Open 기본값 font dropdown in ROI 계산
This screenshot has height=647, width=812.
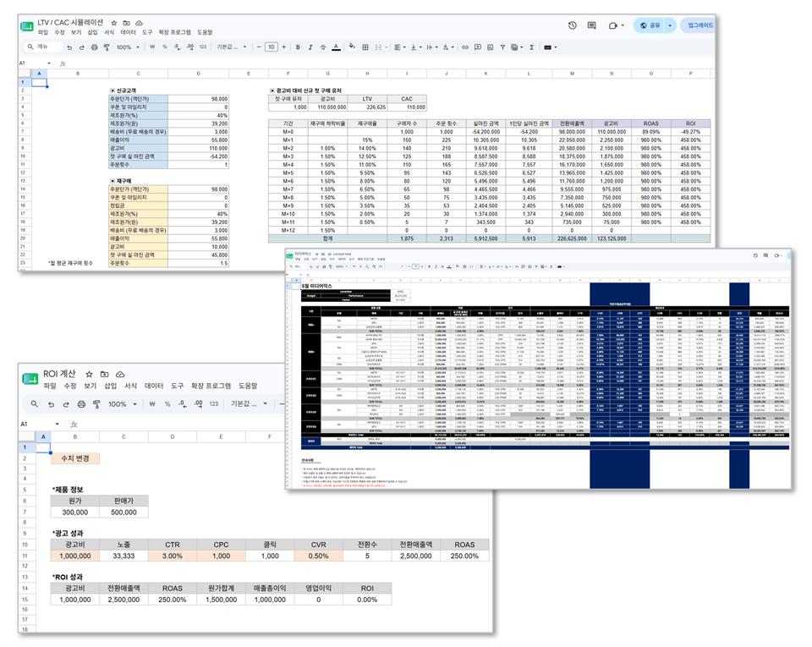pyautogui.click(x=249, y=403)
